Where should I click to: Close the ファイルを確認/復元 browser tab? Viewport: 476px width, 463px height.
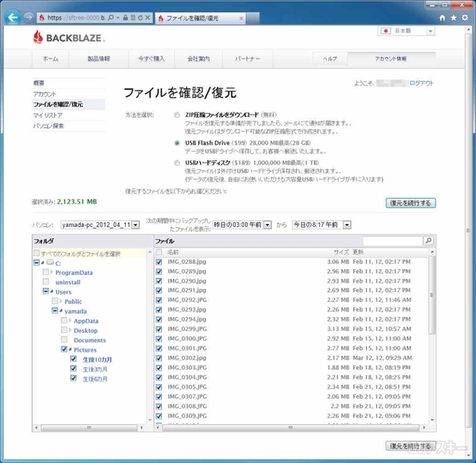pos(241,18)
